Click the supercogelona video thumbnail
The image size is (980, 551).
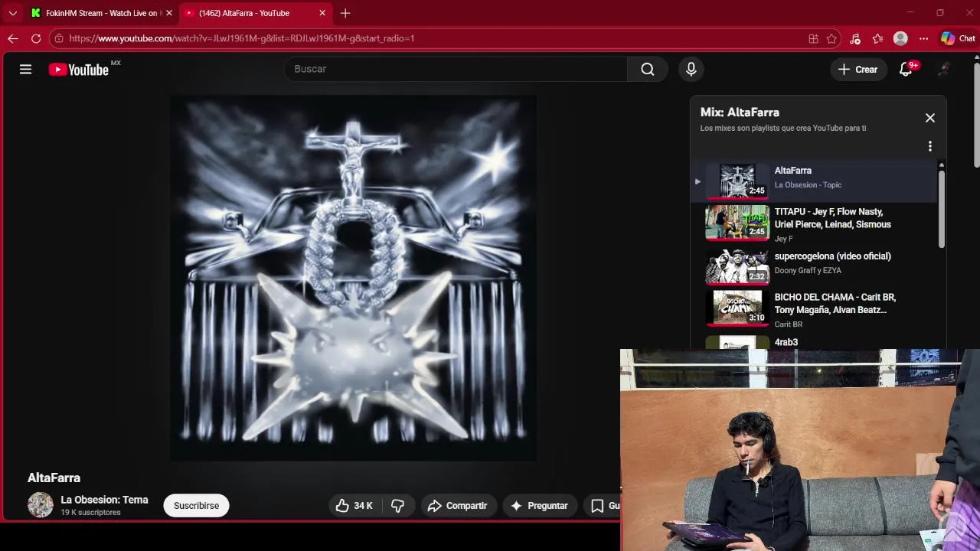tap(737, 266)
